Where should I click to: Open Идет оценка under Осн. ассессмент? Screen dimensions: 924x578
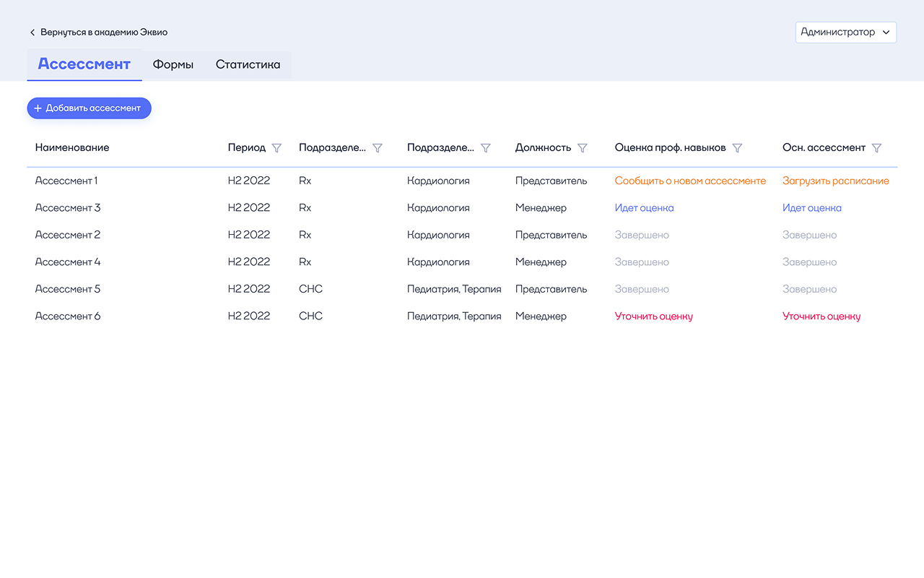(811, 208)
